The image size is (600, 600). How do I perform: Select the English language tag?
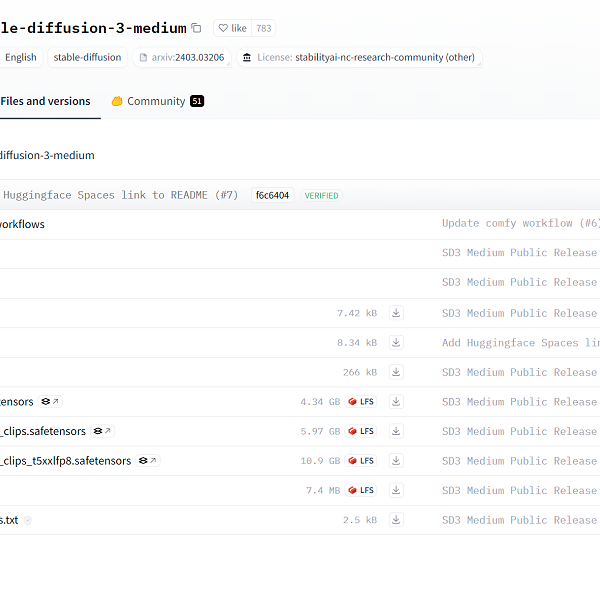(21, 57)
